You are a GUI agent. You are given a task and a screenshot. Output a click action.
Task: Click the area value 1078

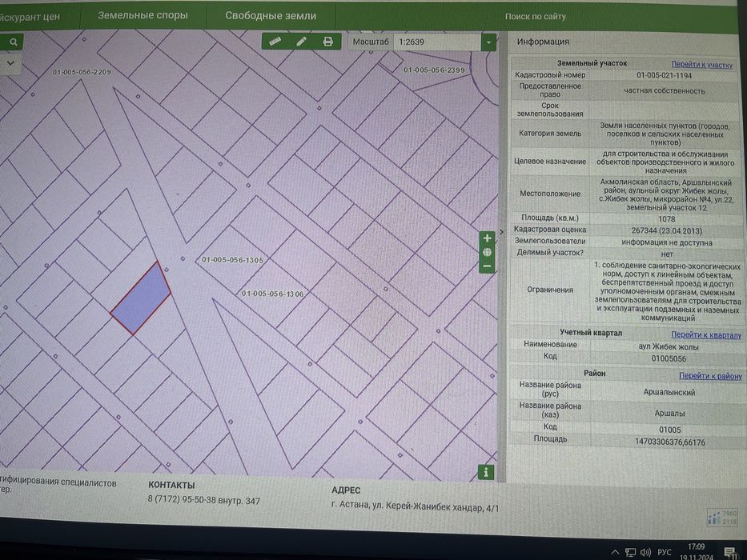[x=666, y=219]
